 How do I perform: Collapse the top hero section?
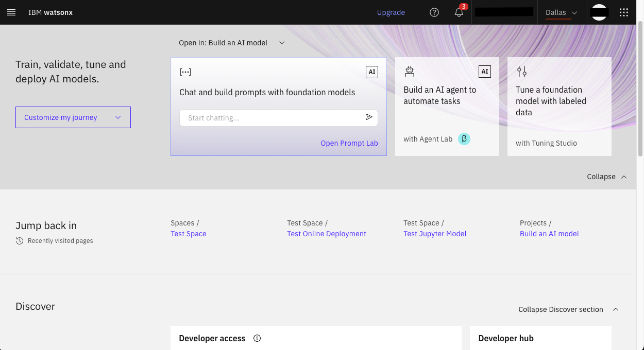tap(607, 177)
